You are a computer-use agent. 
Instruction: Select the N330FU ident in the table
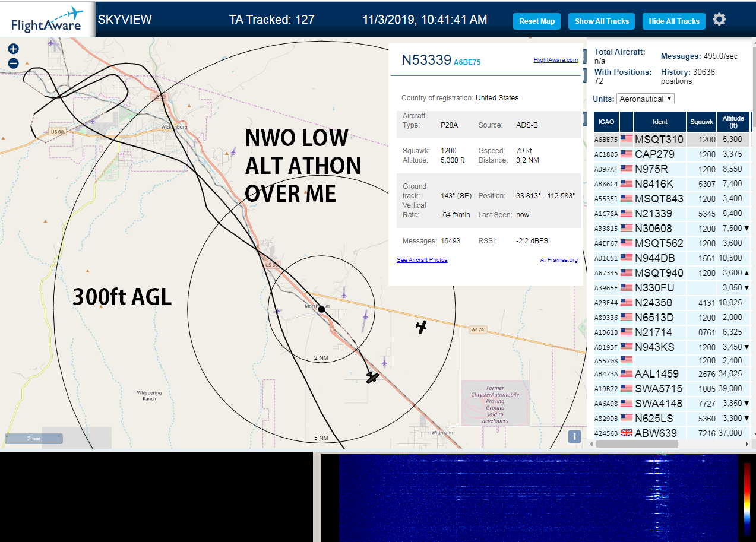[x=654, y=288]
